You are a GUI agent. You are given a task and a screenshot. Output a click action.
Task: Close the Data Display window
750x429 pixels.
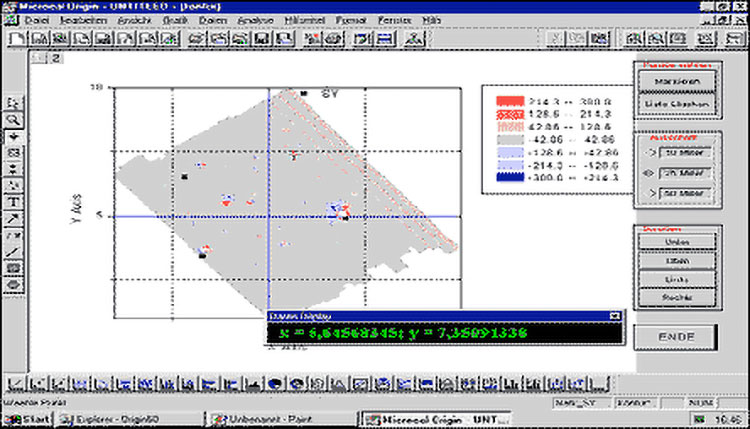coord(615,316)
